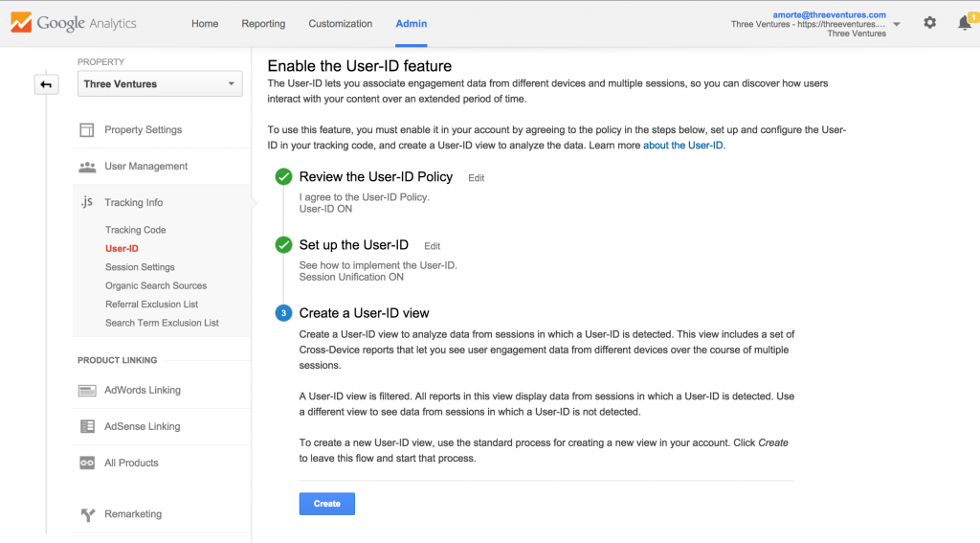Open All Products
The height and width of the screenshot is (543, 980).
point(131,463)
